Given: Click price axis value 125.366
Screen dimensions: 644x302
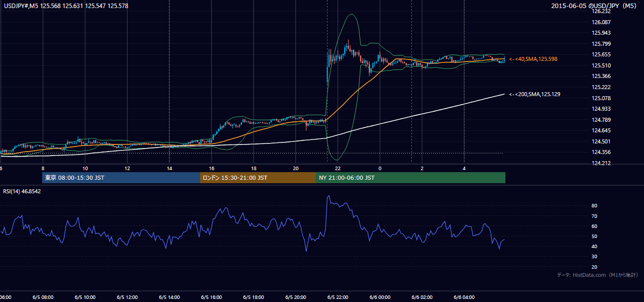Looking at the screenshot, I should pyautogui.click(x=602, y=76).
